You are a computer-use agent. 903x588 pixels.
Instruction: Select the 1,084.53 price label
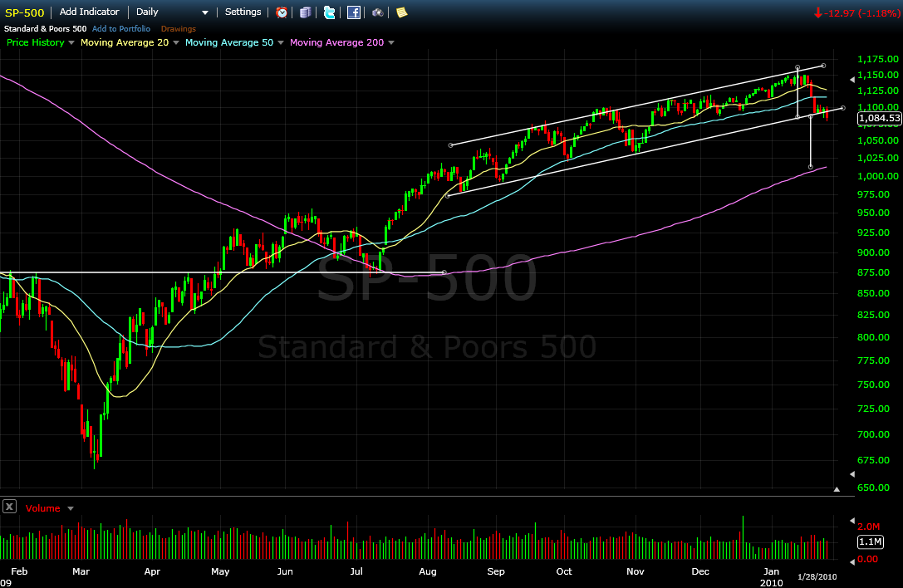pyautogui.click(x=878, y=118)
